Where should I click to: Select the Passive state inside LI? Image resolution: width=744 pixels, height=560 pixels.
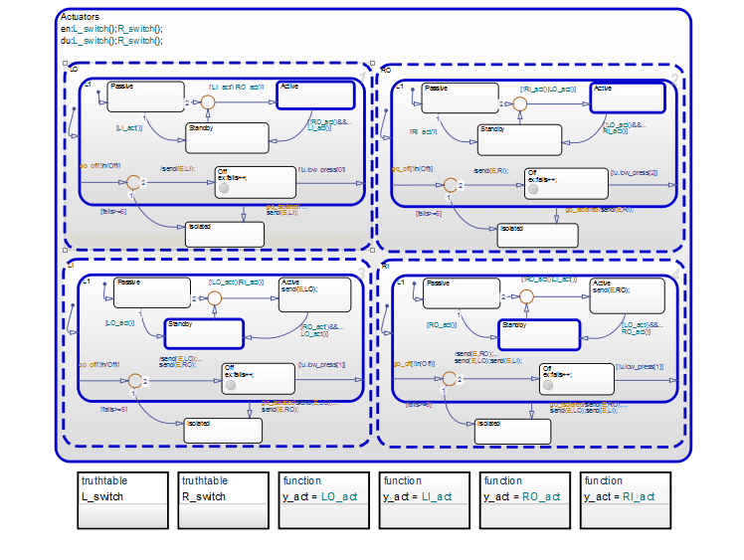(152, 292)
